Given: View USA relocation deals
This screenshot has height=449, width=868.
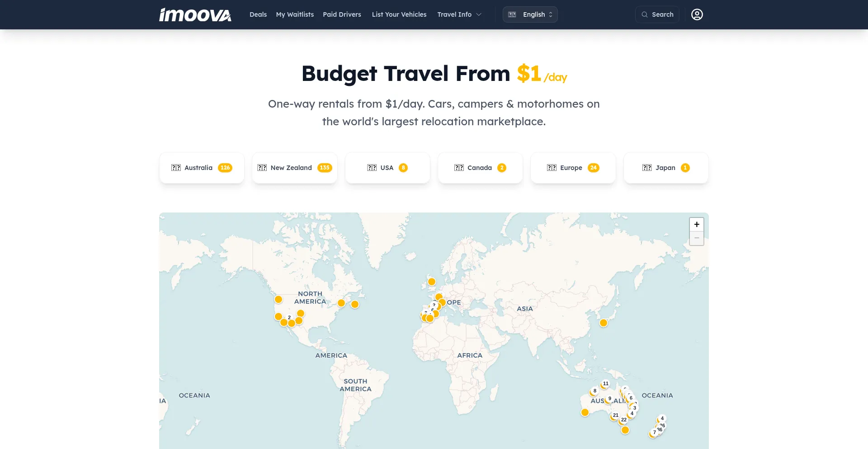Looking at the screenshot, I should [x=387, y=168].
